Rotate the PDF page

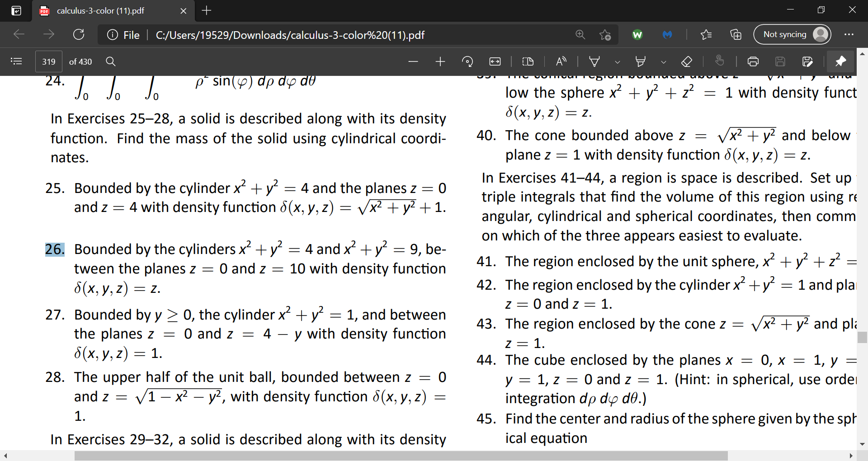[468, 61]
